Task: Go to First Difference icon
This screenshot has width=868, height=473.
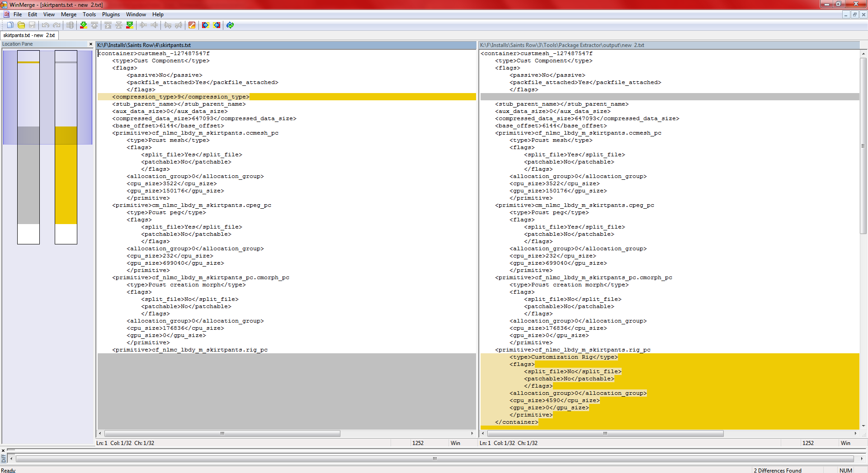Action: click(x=108, y=25)
